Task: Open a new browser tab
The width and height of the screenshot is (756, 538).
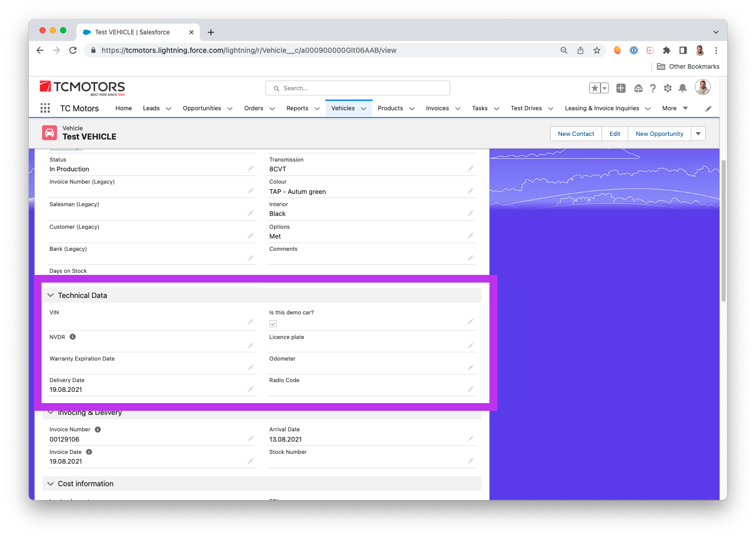Action: click(x=211, y=32)
